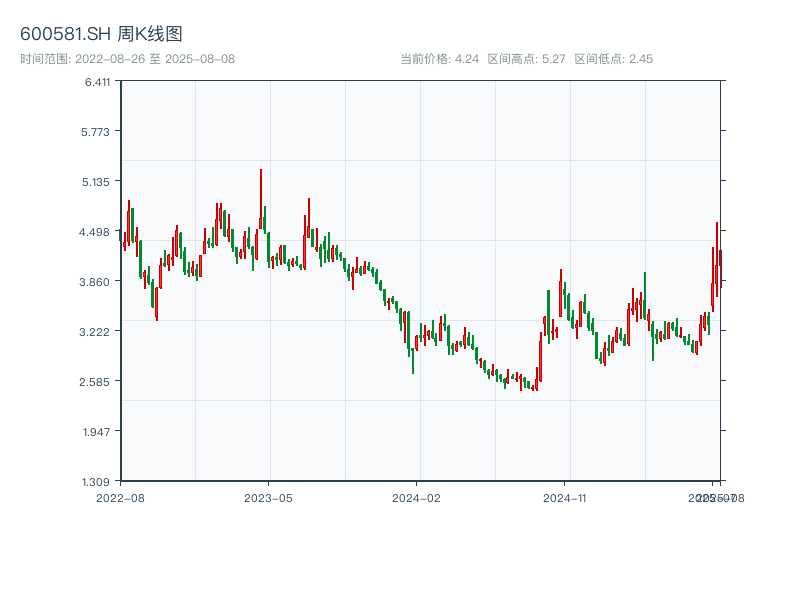Click the 2022-08 x-axis date label
The width and height of the screenshot is (800, 600).
click(120, 497)
